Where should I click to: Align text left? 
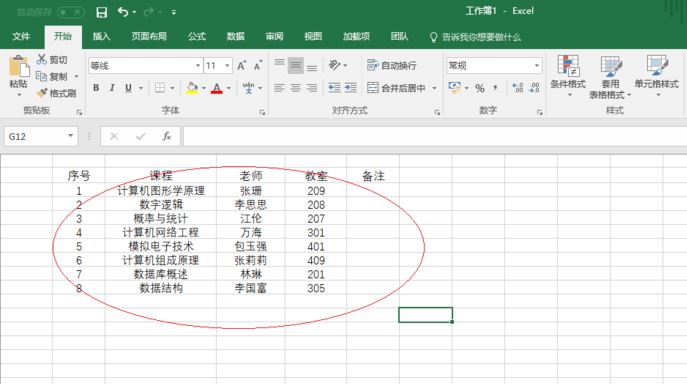click(x=279, y=88)
